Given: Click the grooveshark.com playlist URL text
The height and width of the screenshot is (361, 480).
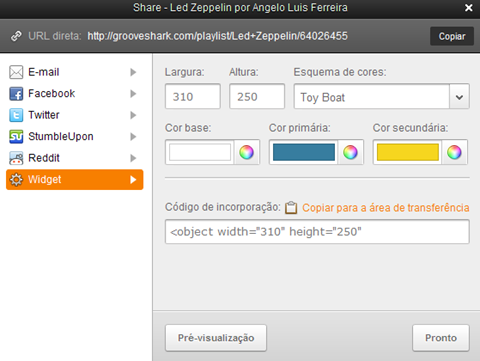Looking at the screenshot, I should pyautogui.click(x=217, y=36).
